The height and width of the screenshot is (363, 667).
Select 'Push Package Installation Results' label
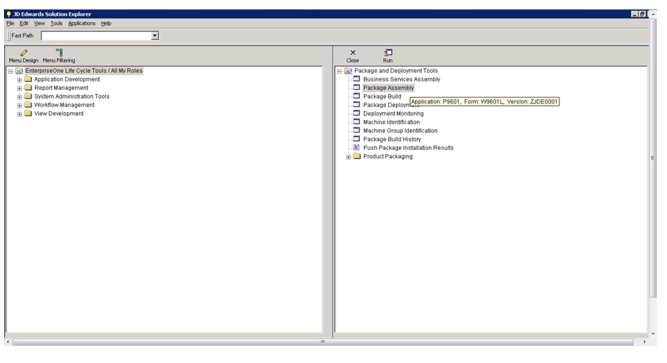[x=408, y=148]
